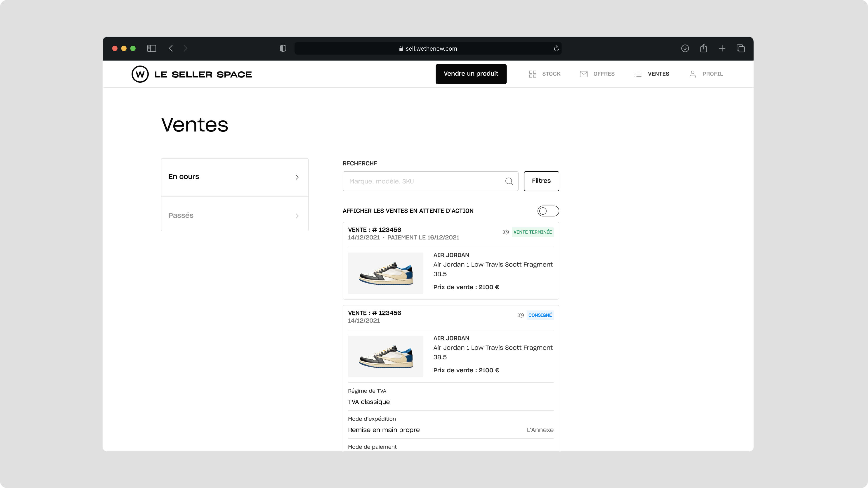
Task: Click the Prix de vente in the Consigné card
Action: pos(466,371)
